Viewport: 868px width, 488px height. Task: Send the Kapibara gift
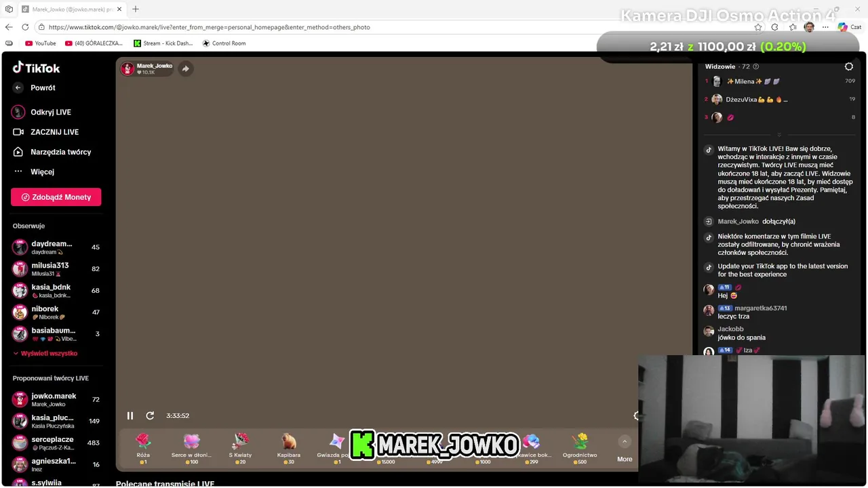[x=289, y=449]
